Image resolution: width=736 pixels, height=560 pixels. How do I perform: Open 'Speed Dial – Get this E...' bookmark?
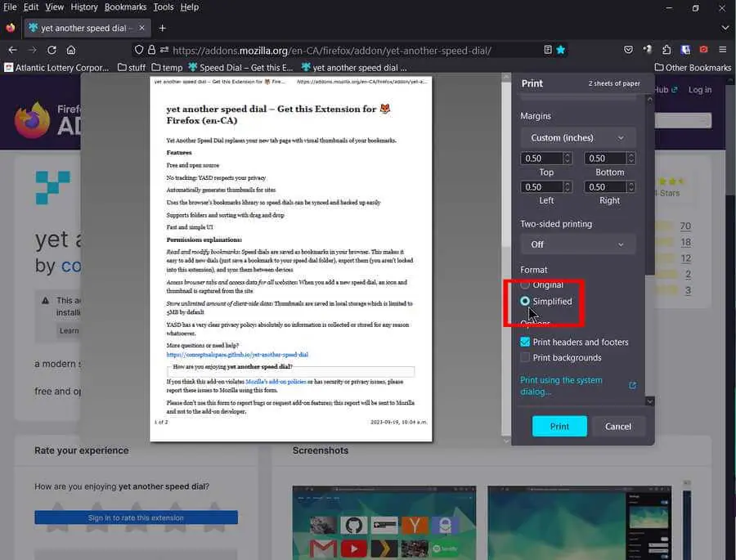point(240,68)
